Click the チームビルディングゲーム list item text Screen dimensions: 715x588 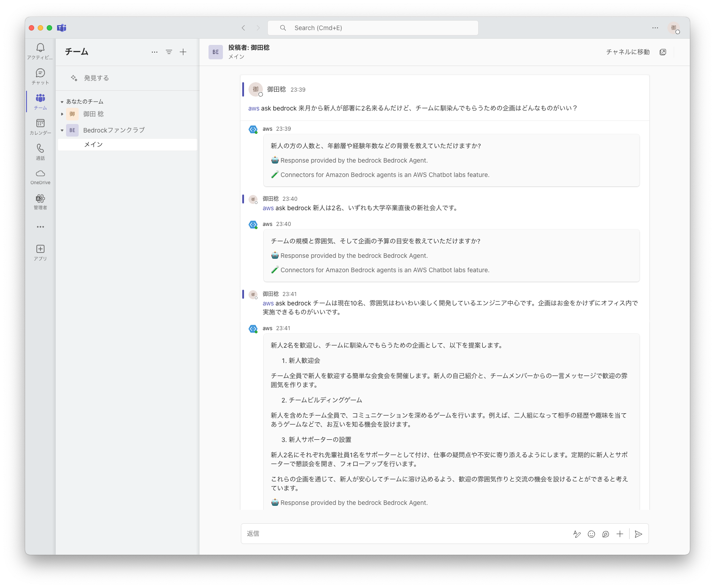[325, 400]
